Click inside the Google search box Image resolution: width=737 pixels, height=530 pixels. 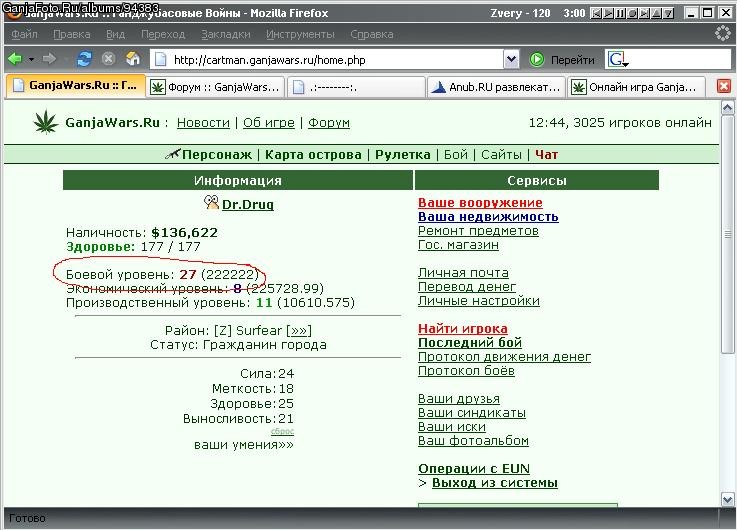[681, 60]
